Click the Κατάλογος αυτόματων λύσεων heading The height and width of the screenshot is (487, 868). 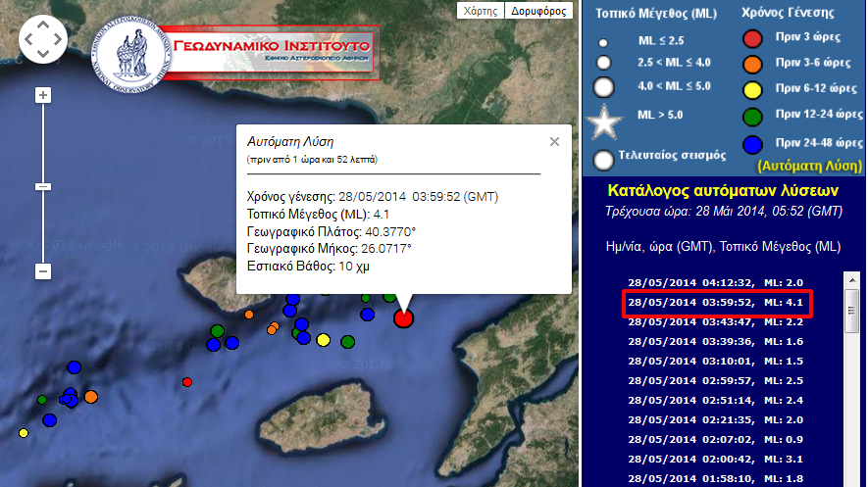point(723,191)
